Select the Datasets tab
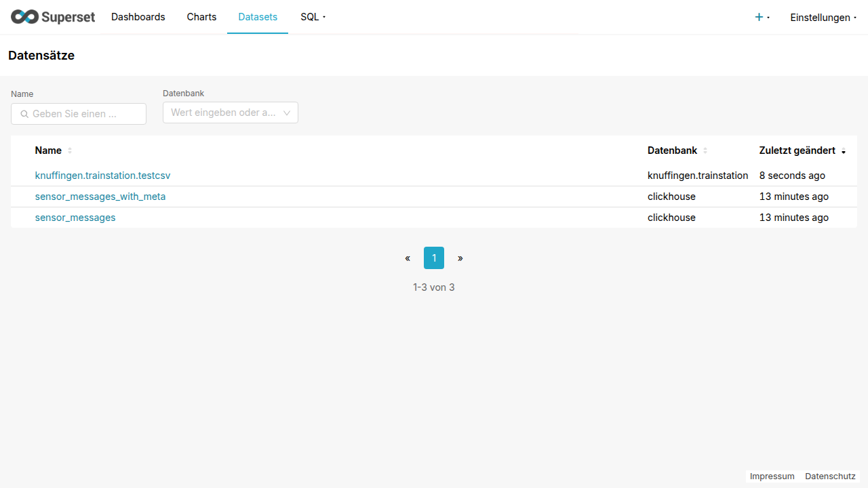 point(258,17)
